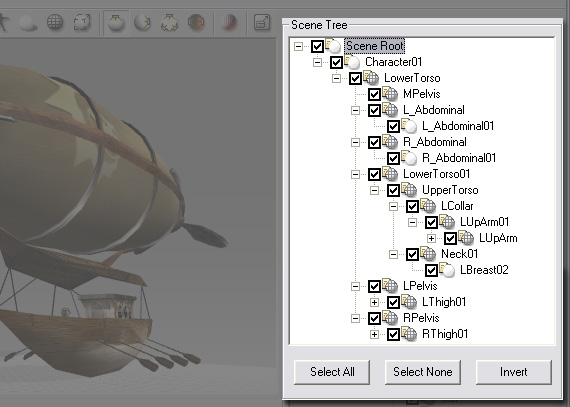Expand the LUpArm node
The height and width of the screenshot is (407, 570).
pos(431,238)
